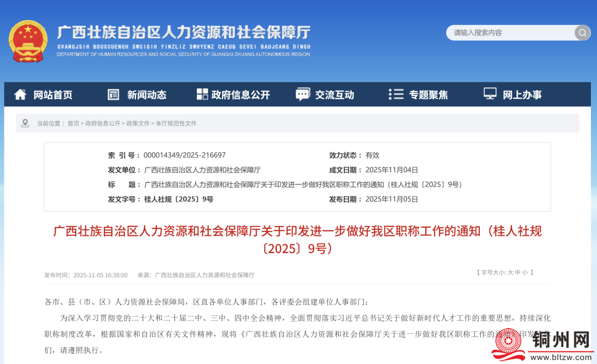Open the 新闻动态 menu item
The width and height of the screenshot is (597, 364).
pos(146,95)
